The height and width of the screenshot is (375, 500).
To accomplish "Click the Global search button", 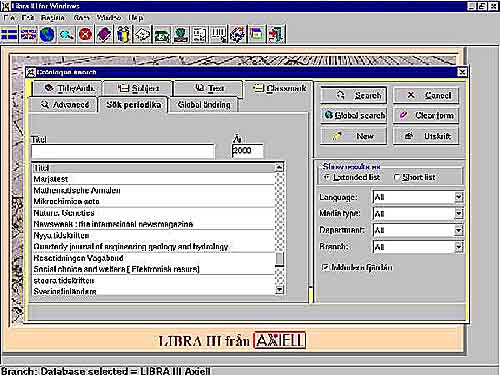I will click(354, 115).
